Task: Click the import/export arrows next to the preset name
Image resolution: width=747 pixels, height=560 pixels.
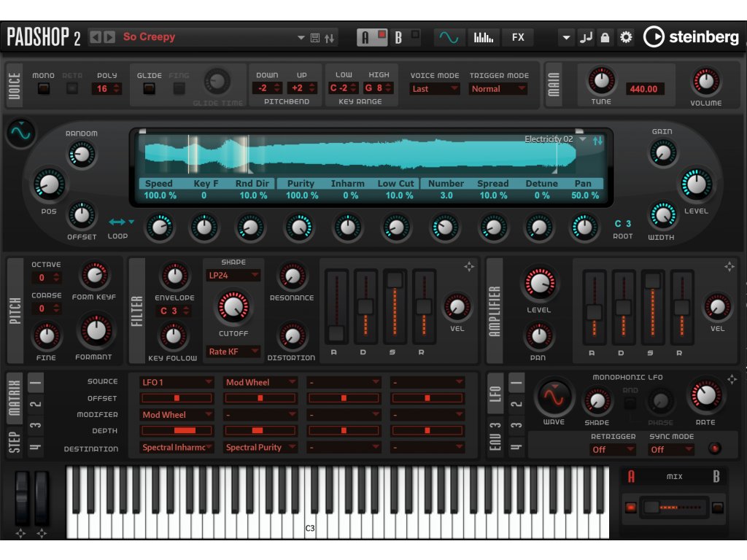Action: [330, 38]
